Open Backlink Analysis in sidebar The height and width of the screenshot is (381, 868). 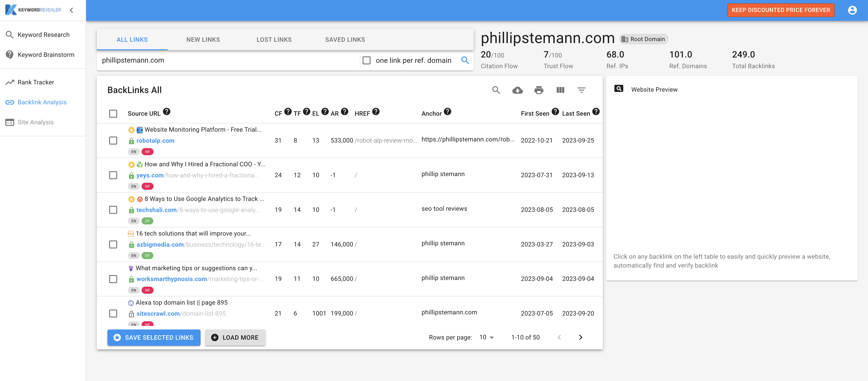tap(43, 102)
